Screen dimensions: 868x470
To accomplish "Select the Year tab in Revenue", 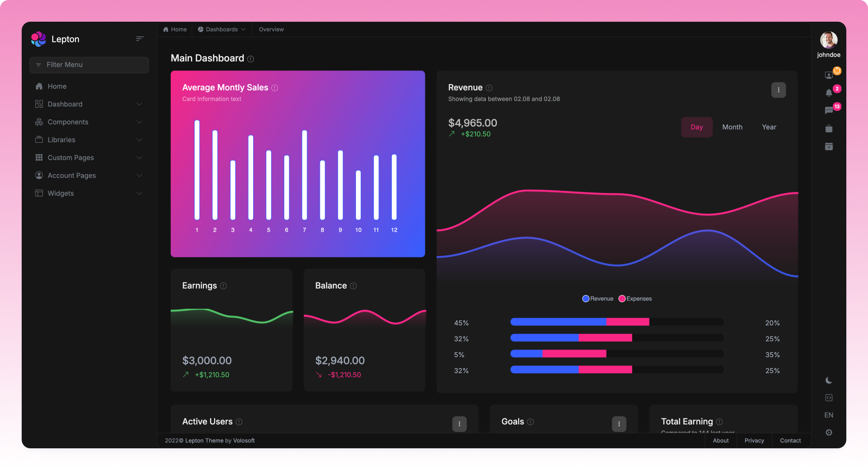I will (x=769, y=127).
